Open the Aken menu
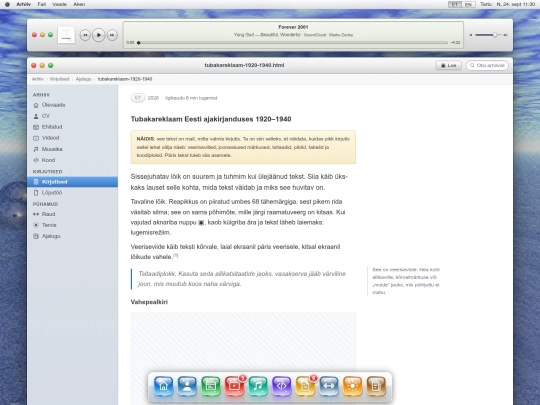The image size is (540, 405). tap(79, 4)
